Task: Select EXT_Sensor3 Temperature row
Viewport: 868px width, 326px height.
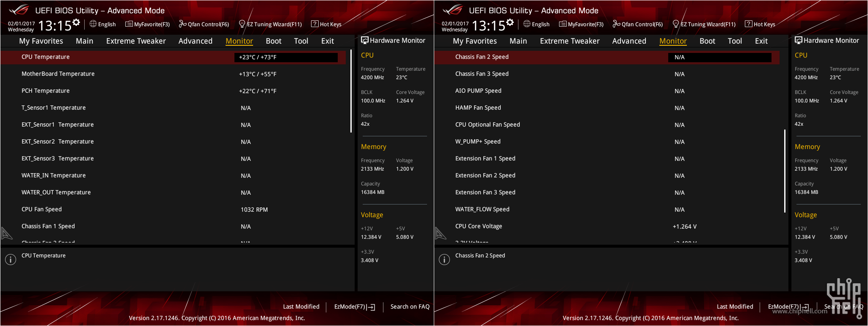Action: tap(174, 159)
